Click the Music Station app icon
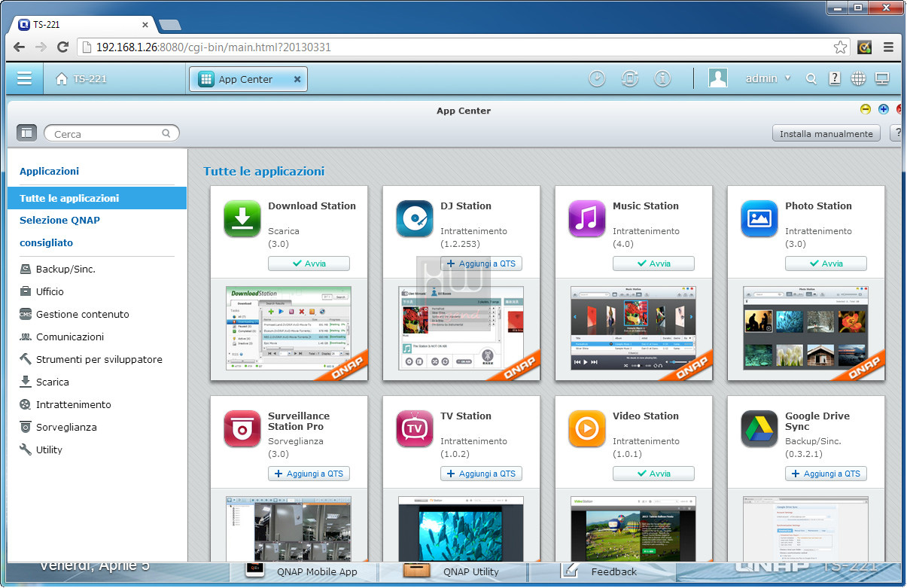 (x=587, y=219)
